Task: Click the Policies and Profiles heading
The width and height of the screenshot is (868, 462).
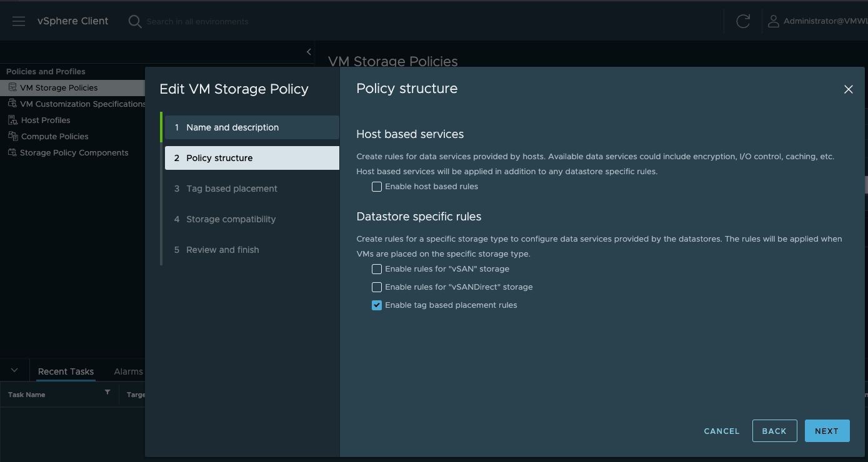Action: [x=46, y=71]
